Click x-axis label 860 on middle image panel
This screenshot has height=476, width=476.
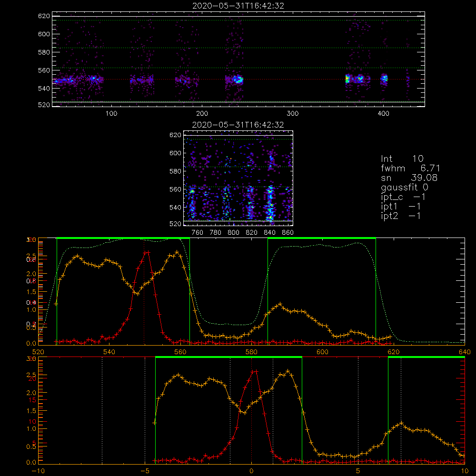288,233
